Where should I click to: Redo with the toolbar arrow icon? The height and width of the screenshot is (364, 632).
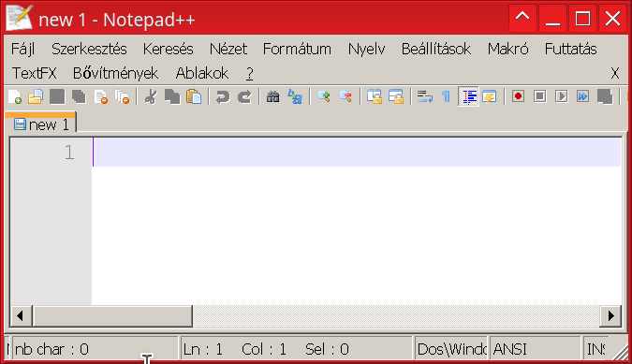(x=244, y=97)
